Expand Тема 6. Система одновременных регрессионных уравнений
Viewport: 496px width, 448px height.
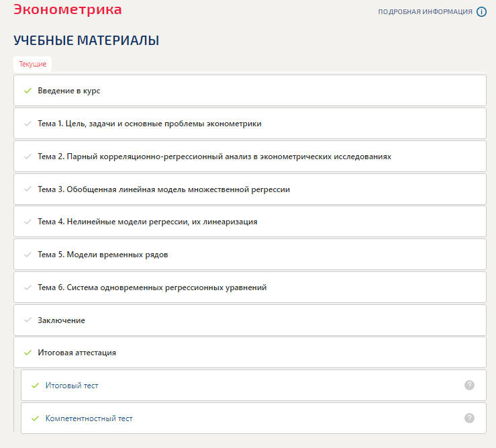pyautogui.click(x=250, y=287)
